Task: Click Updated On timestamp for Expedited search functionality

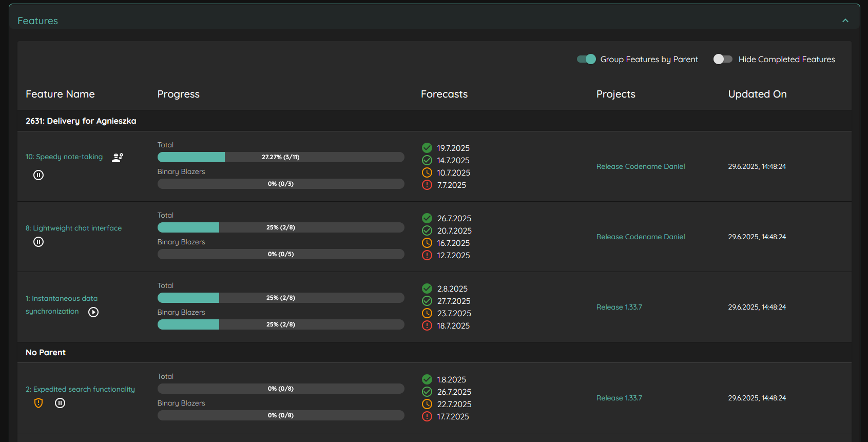Action: coord(757,398)
